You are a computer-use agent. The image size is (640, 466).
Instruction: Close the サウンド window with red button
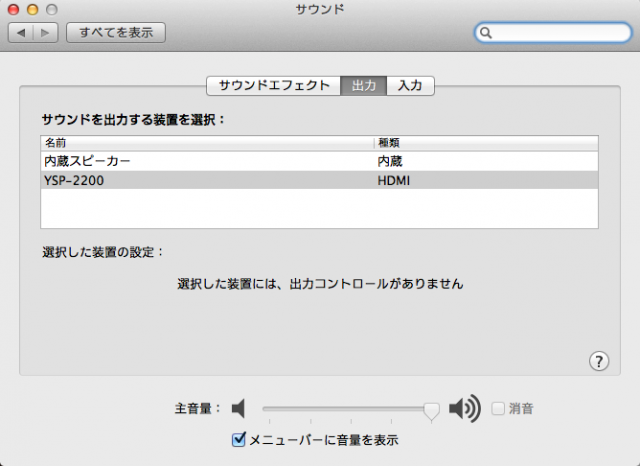click(13, 9)
